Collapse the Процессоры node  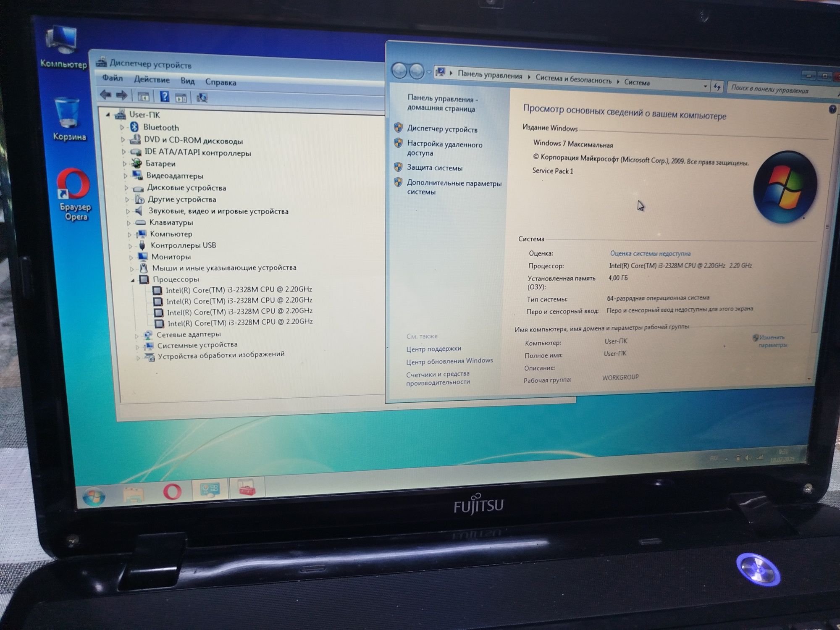click(133, 280)
